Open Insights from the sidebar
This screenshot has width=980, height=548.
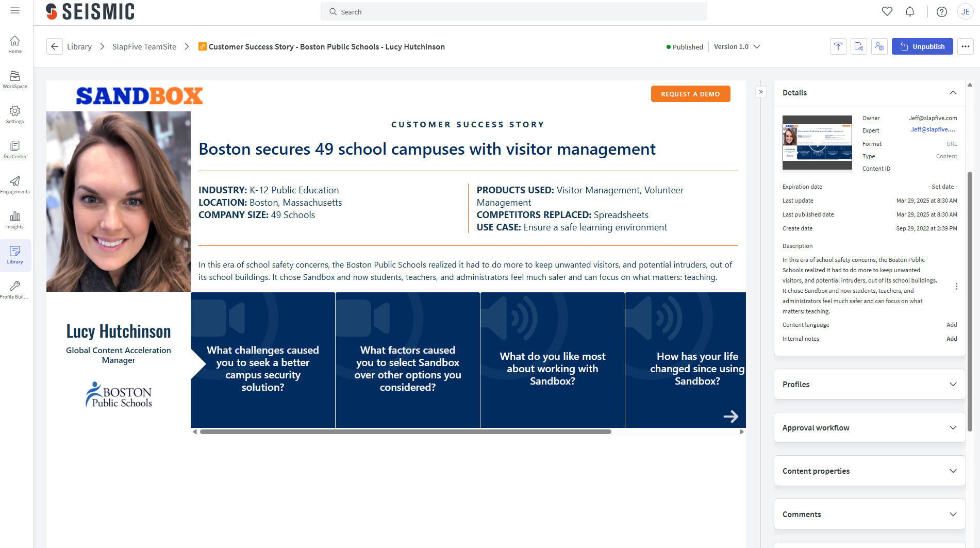coord(15,220)
